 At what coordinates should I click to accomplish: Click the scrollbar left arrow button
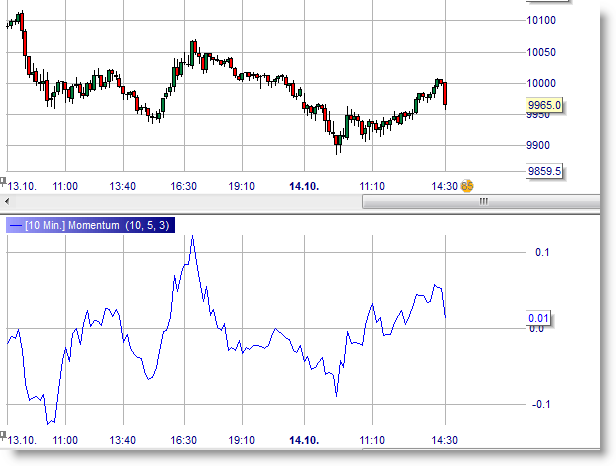7,201
